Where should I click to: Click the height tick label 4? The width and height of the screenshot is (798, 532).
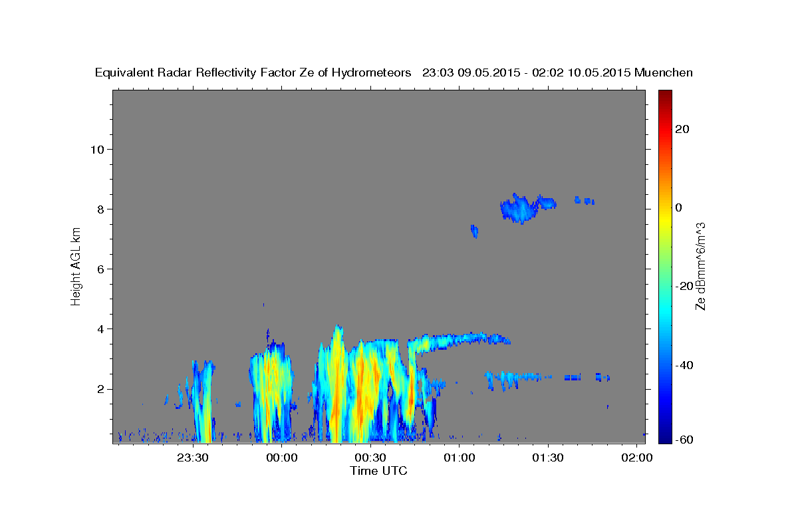[x=101, y=329]
